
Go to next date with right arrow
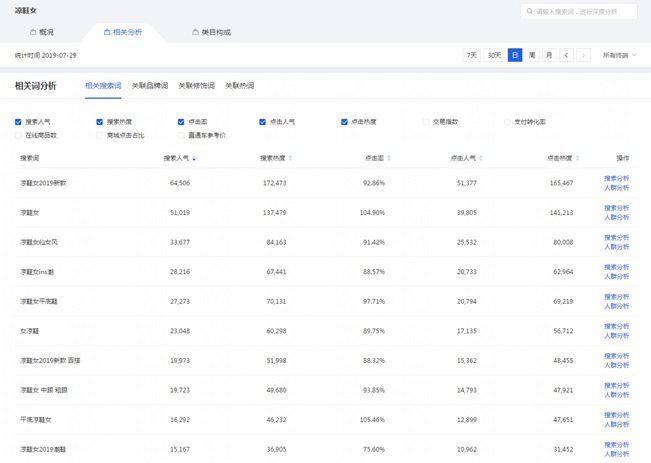pos(583,55)
